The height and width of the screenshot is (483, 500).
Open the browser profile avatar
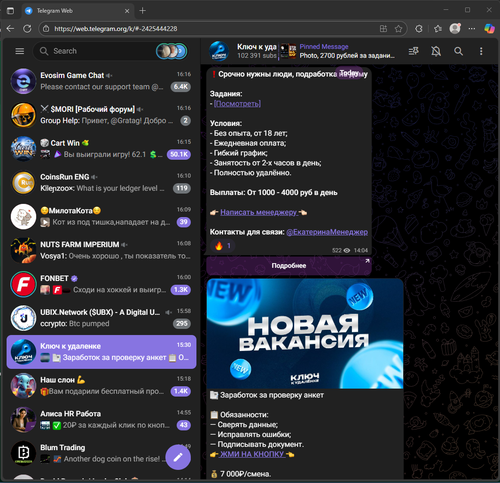(x=455, y=28)
